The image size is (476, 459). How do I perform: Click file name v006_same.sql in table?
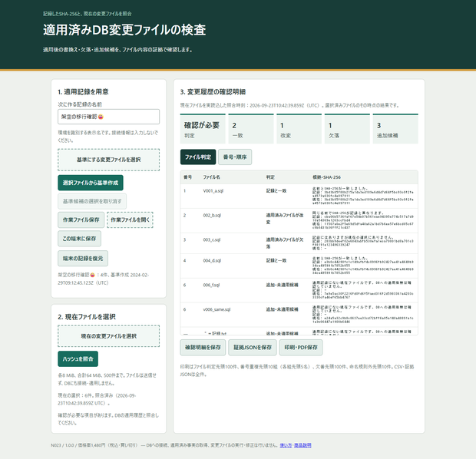pyautogui.click(x=217, y=309)
